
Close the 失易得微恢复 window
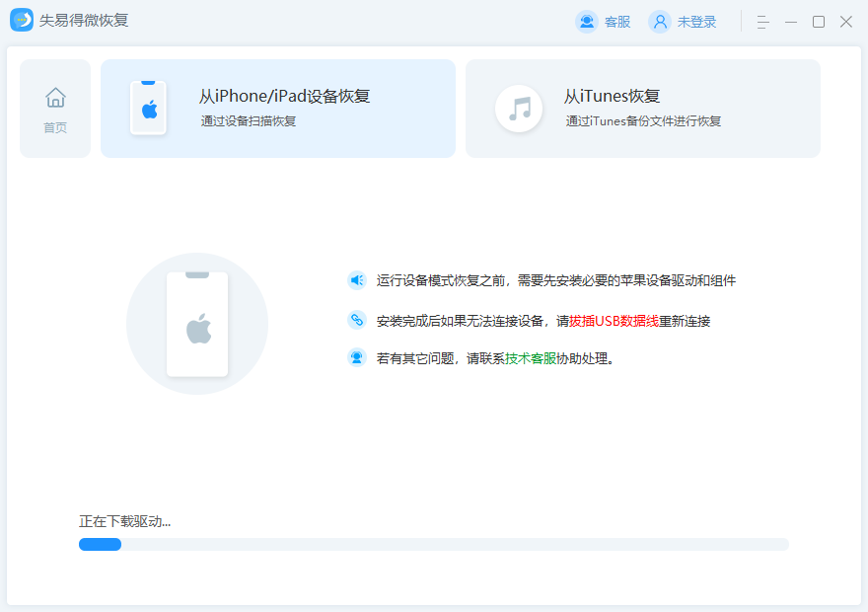coord(846,22)
